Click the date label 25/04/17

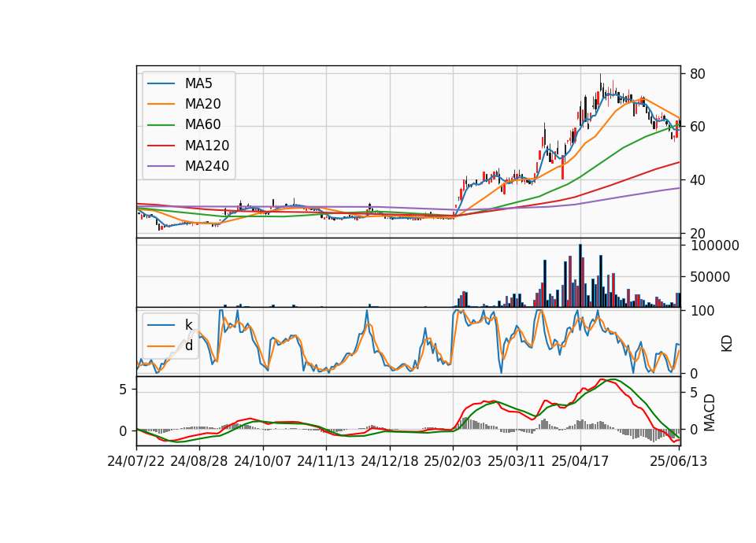click(580, 461)
